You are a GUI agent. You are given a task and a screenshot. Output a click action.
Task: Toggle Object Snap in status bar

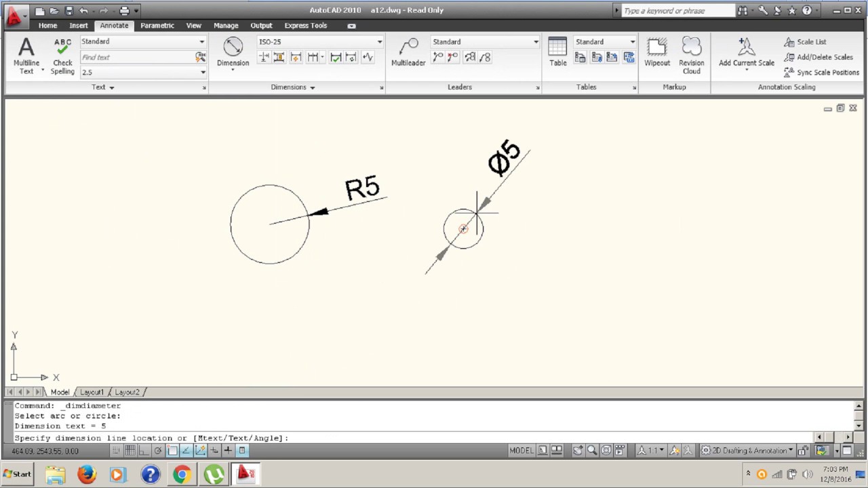coord(172,451)
